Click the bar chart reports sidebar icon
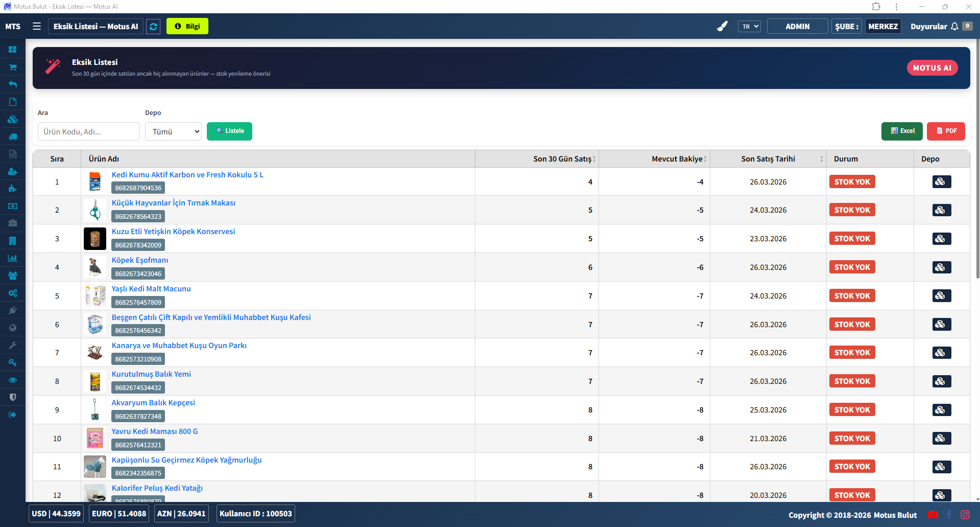 13,258
